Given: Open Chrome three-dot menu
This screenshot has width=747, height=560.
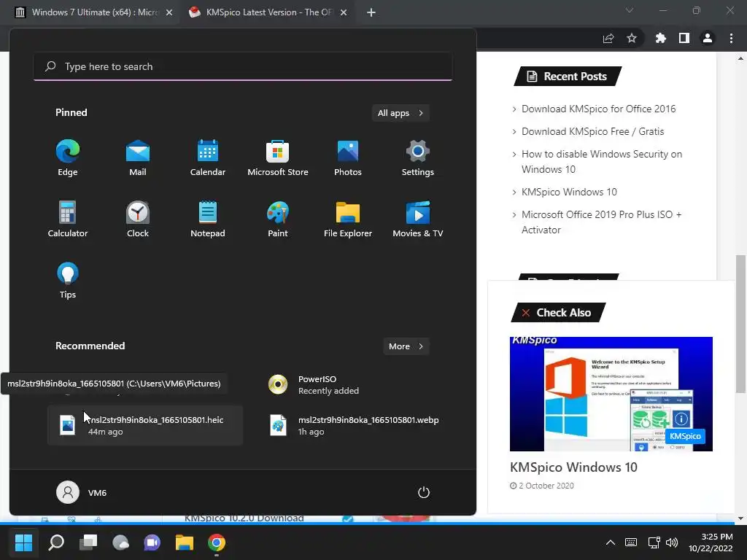Looking at the screenshot, I should [x=731, y=38].
